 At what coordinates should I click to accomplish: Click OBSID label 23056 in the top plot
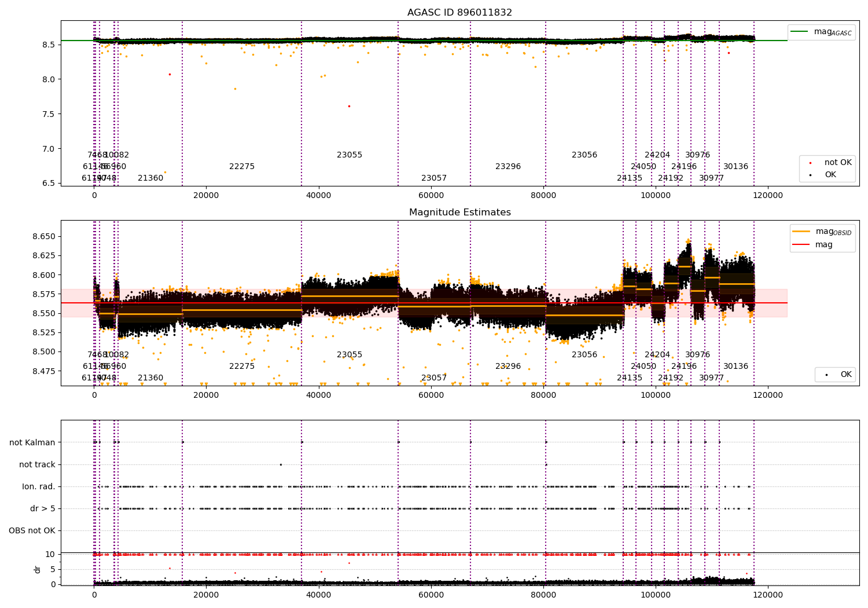point(584,155)
